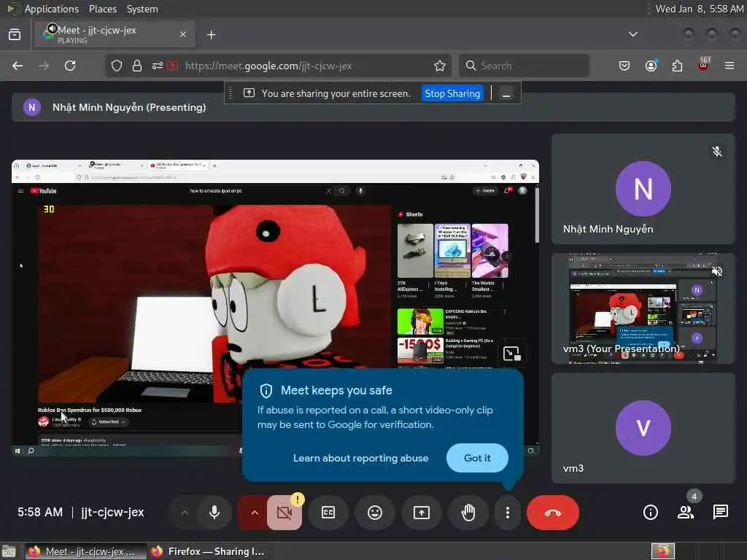Viewport: 747px width, 560px height.
Task: Click Stop Sharing button
Action: pyautogui.click(x=452, y=93)
